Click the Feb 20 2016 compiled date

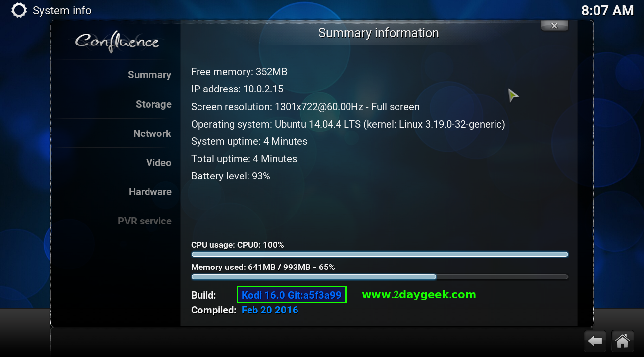point(270,310)
